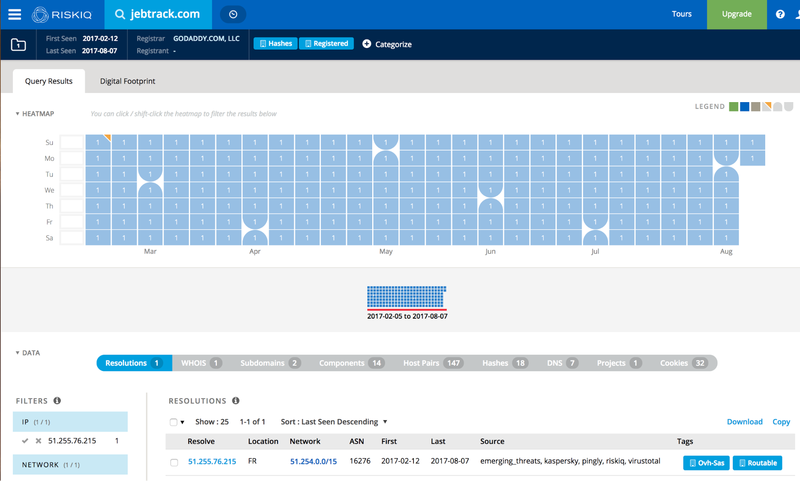Expand the Network filter group
This screenshot has width=800, height=481.
pyautogui.click(x=70, y=465)
